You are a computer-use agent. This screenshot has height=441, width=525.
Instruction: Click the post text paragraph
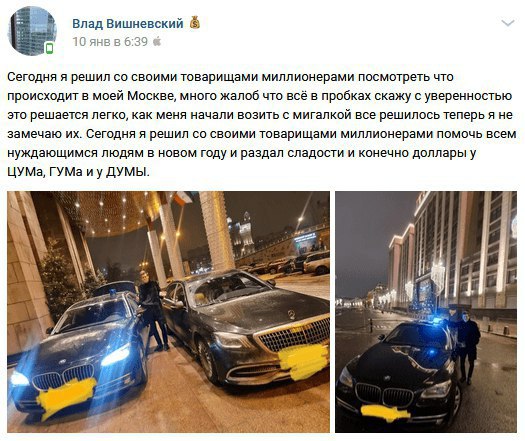click(x=261, y=124)
